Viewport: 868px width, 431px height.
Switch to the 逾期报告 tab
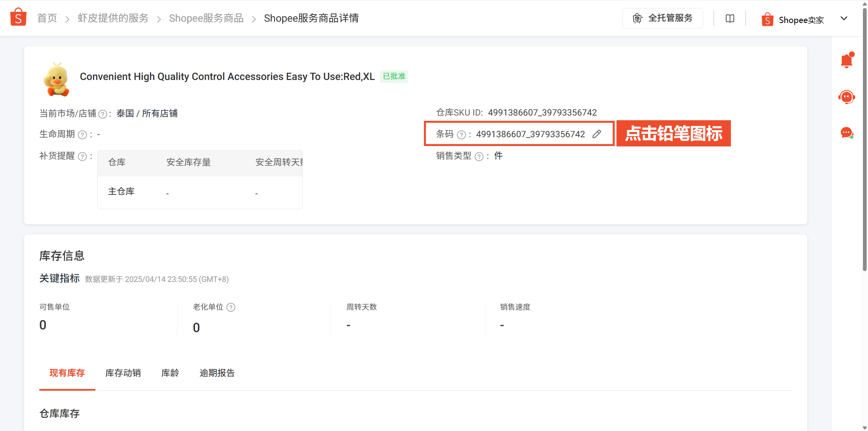[x=217, y=373]
